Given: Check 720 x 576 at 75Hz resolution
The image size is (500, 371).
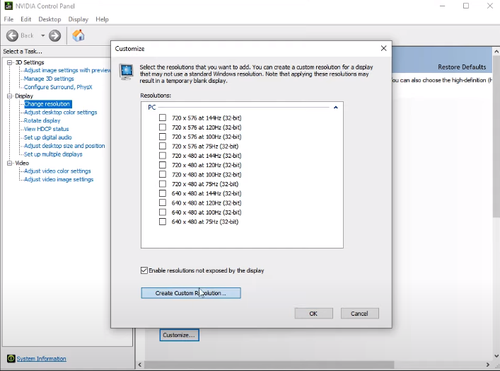Looking at the screenshot, I should (x=162, y=146).
